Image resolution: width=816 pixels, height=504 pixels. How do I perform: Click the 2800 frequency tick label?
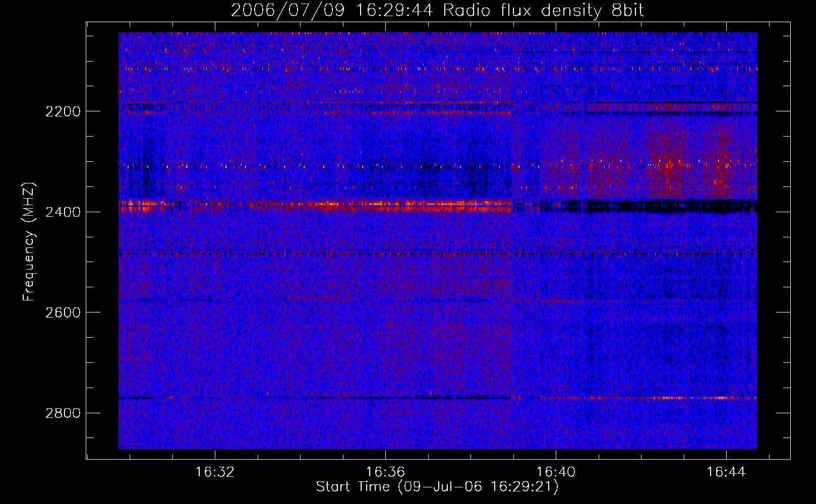(63, 413)
